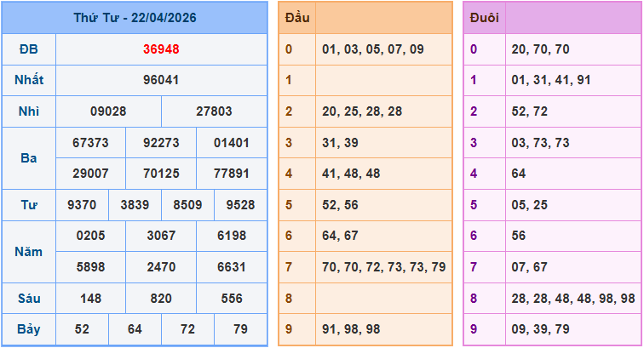
Task: Click the Đầu column header
Action: (297, 18)
